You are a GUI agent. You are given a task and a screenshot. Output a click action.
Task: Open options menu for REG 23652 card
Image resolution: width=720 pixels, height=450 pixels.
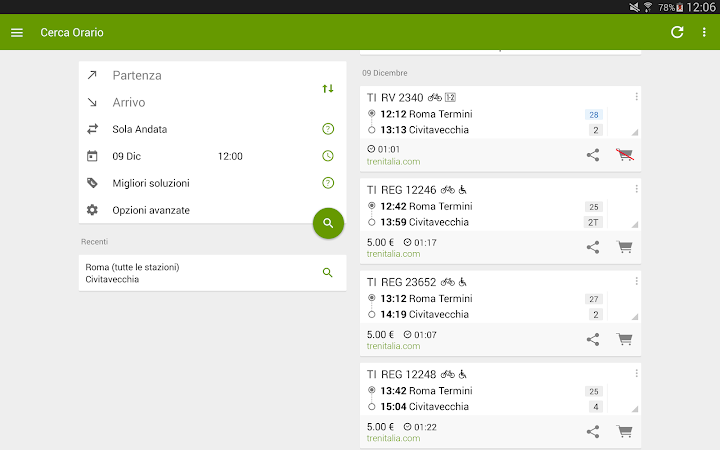pos(636,281)
